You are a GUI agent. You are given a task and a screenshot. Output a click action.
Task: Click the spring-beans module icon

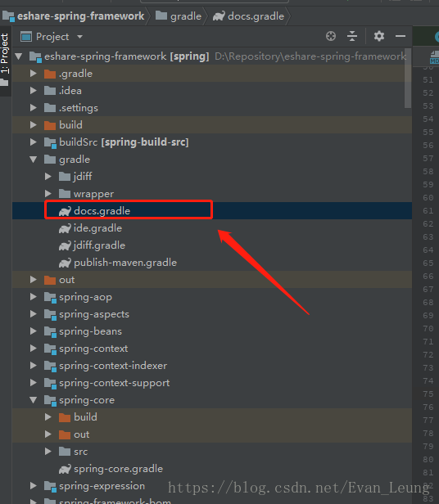[x=50, y=331]
